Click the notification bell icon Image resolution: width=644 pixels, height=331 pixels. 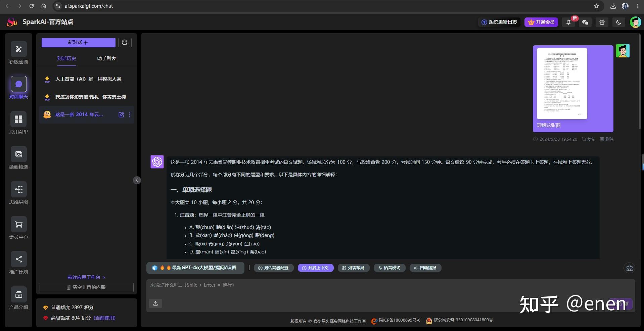568,22
